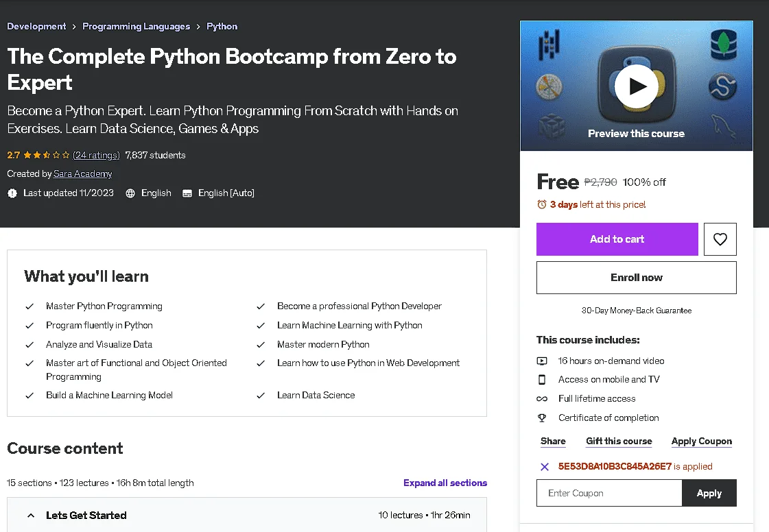Viewport: 769px width, 532px height.
Task: Click Learn how to use Python in Web Development
Action: tap(368, 363)
